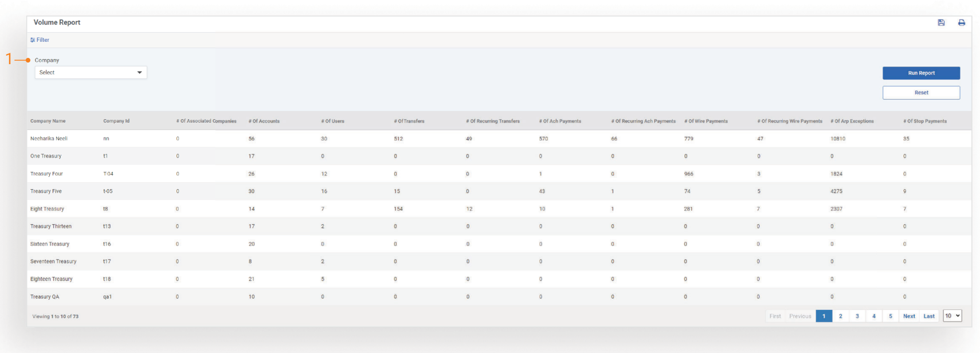Select the Neeharika Neeli row
The width and height of the screenshot is (980, 353).
49,139
